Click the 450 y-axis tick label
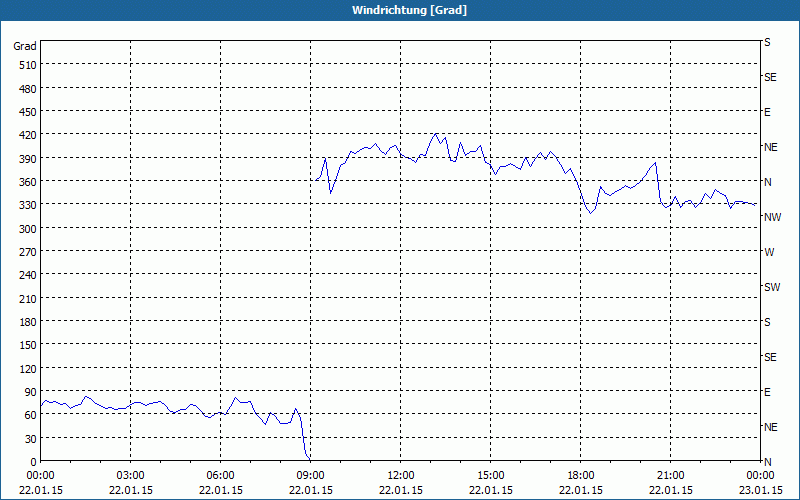800x500 pixels. (x=28, y=112)
